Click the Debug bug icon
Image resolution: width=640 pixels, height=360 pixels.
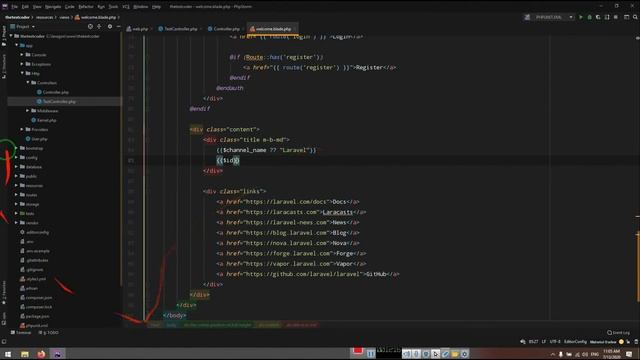(x=589, y=17)
